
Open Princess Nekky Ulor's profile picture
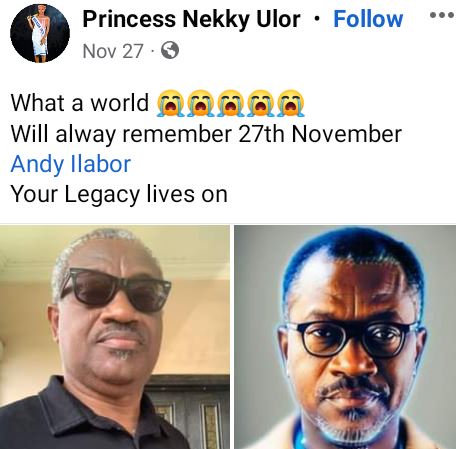coord(40,33)
